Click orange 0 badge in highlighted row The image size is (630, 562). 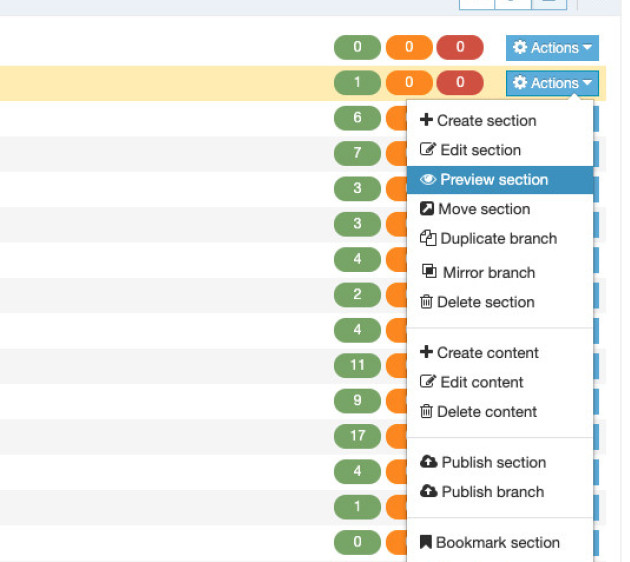408,83
